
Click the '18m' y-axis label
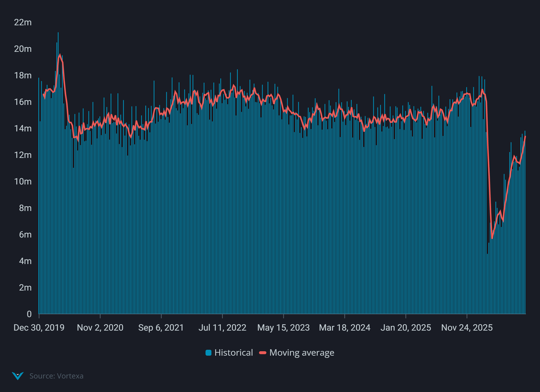tap(23, 76)
